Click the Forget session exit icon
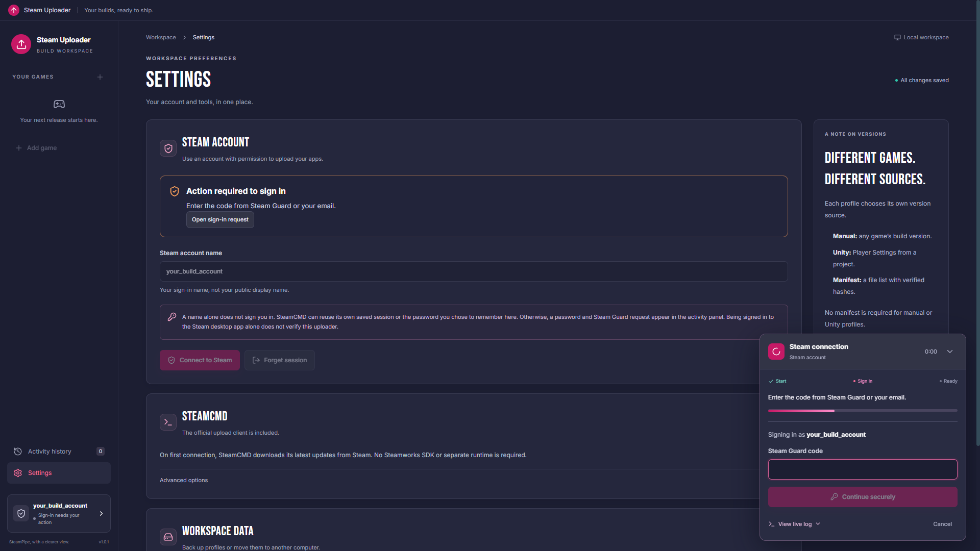 click(256, 360)
